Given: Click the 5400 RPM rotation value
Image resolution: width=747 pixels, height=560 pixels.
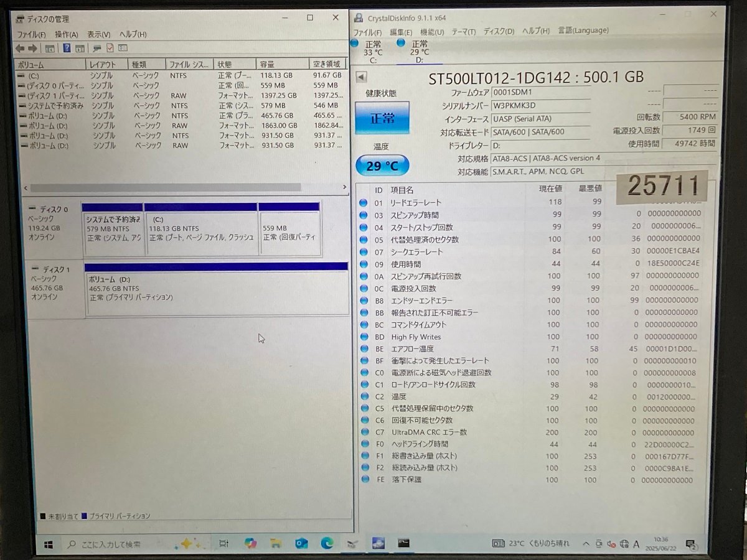Looking at the screenshot, I should [690, 116].
